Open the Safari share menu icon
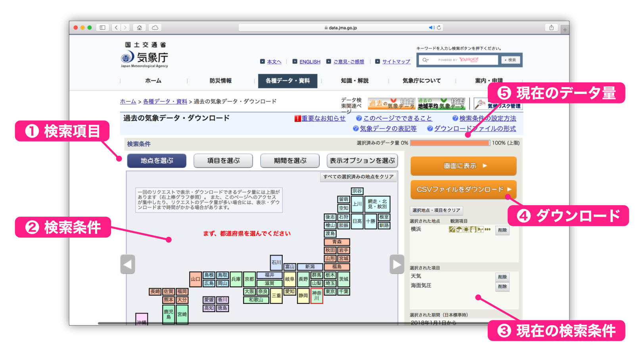This screenshot has height=362, width=644. pos(551,28)
